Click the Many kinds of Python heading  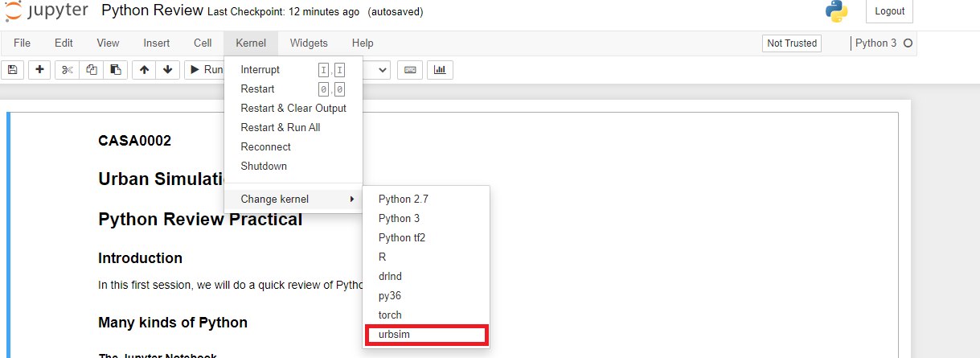tap(173, 323)
